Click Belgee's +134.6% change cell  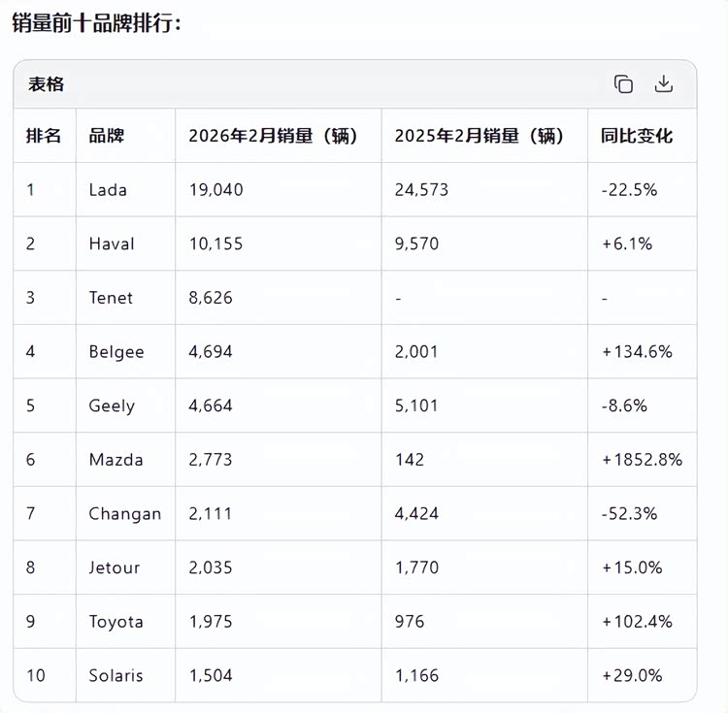[637, 352]
